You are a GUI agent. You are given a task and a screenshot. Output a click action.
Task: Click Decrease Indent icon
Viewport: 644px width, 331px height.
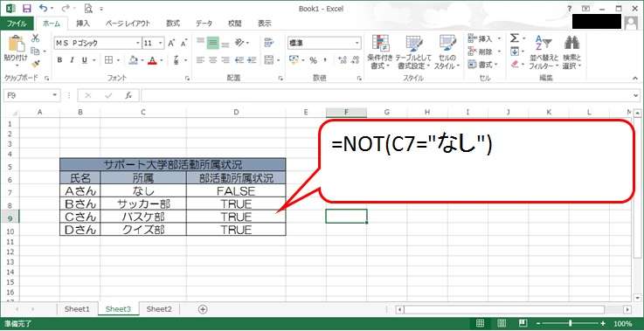point(239,60)
